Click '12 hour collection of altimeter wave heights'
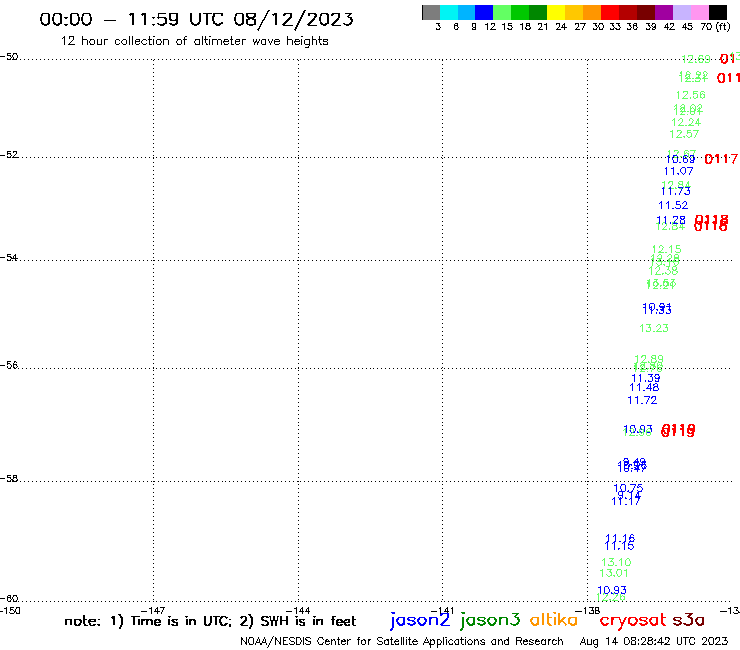 click(x=194, y=41)
